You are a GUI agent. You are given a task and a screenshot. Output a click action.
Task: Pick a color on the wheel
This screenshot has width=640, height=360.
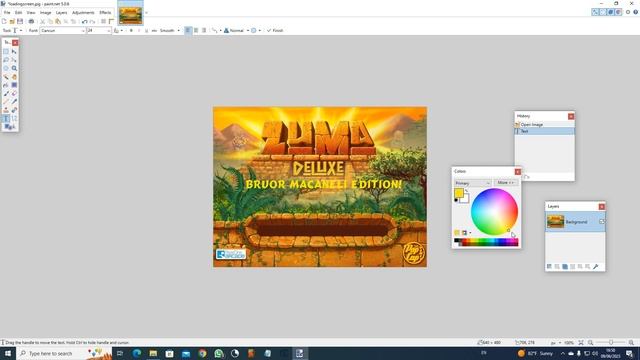[494, 211]
